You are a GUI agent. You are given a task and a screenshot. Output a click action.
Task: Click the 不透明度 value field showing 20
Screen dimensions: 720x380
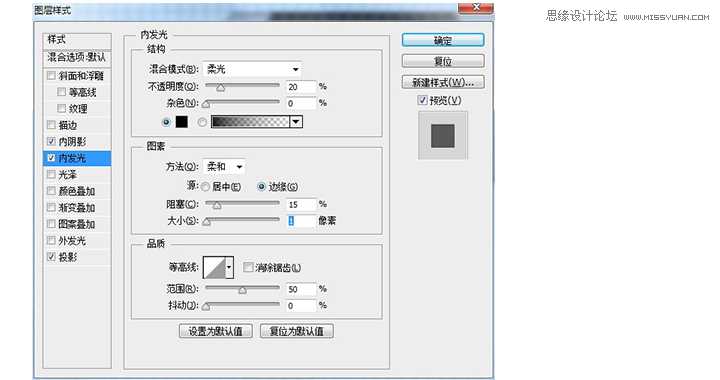(x=301, y=87)
